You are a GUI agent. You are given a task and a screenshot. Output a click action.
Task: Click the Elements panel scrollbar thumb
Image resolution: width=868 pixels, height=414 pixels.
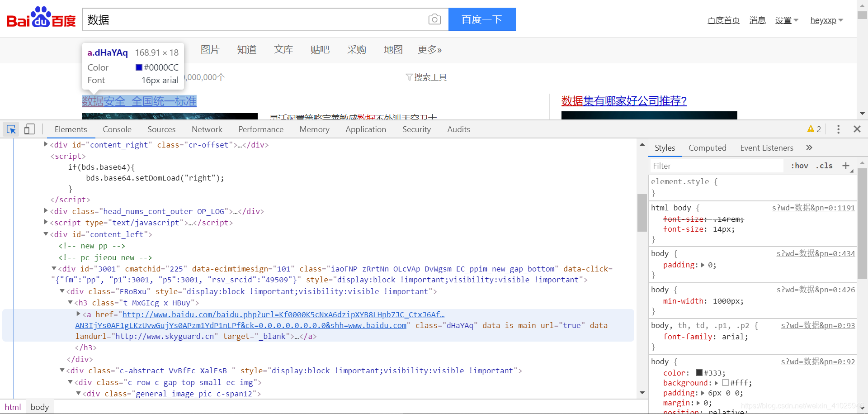tap(642, 213)
